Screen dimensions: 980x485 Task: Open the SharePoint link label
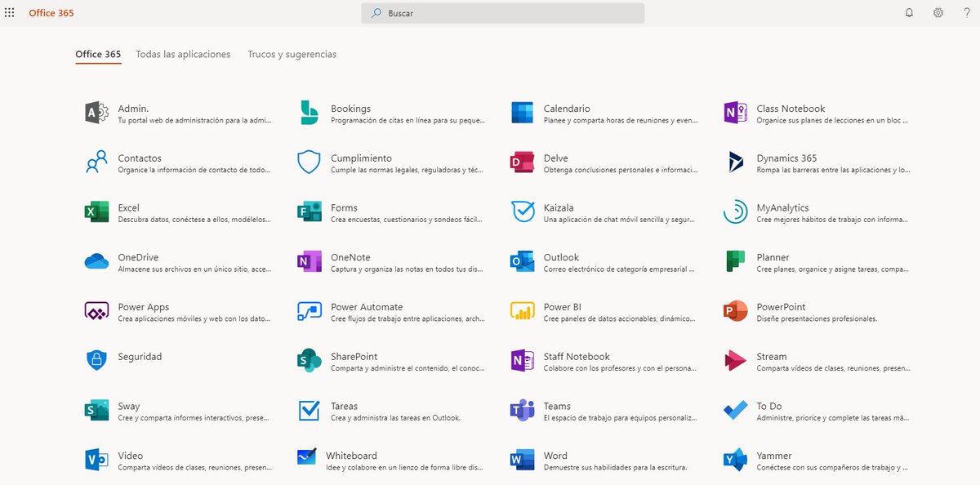point(354,357)
